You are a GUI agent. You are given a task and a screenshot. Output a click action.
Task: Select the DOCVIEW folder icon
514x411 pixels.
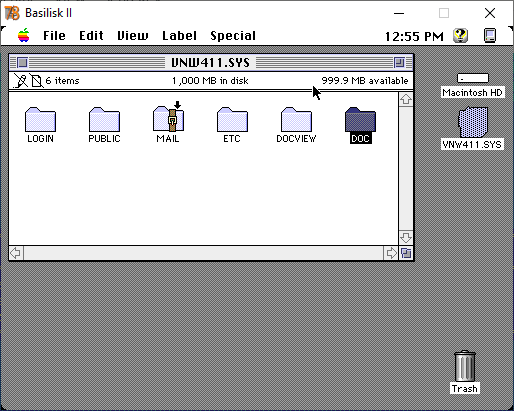pyautogui.click(x=296, y=119)
